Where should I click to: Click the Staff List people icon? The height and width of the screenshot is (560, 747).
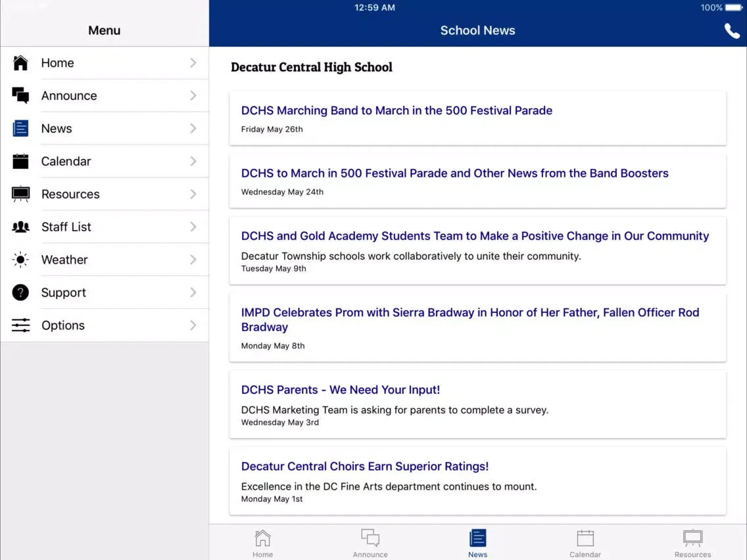[x=20, y=227]
